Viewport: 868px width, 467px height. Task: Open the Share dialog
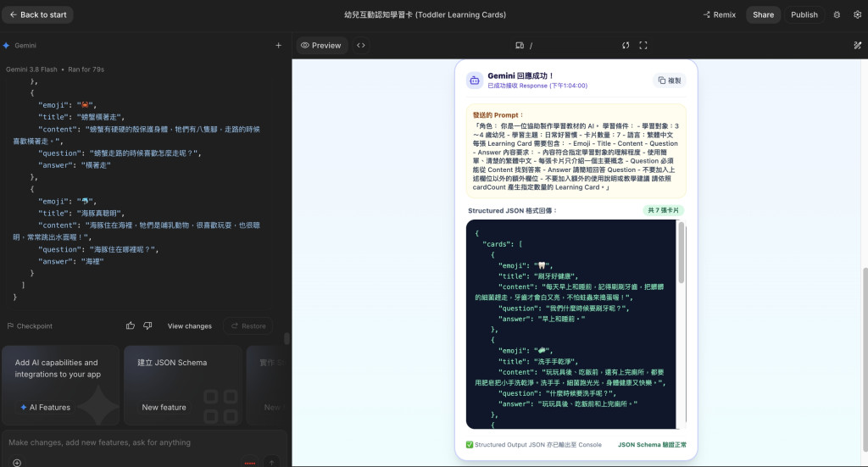[x=763, y=15]
